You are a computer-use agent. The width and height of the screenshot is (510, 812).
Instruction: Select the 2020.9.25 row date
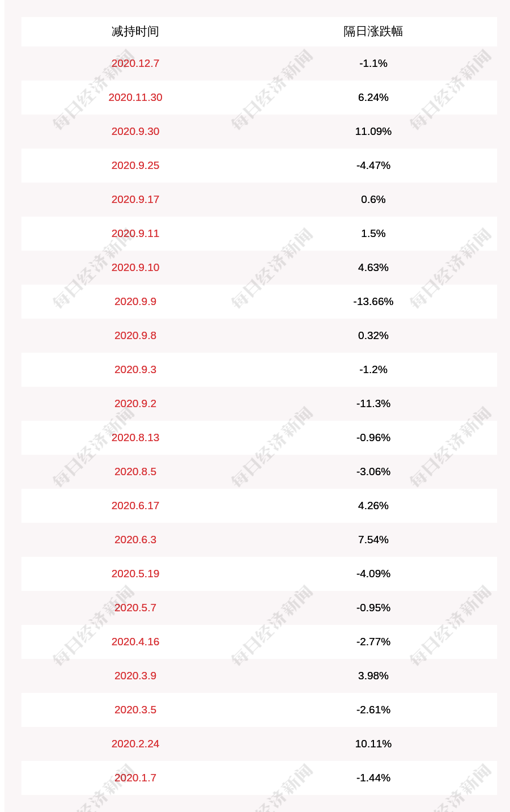point(135,165)
